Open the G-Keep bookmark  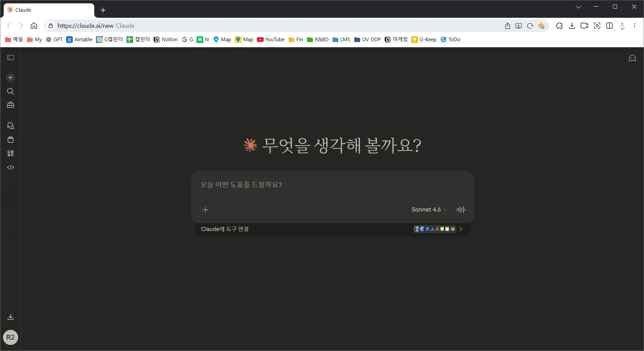pos(424,40)
